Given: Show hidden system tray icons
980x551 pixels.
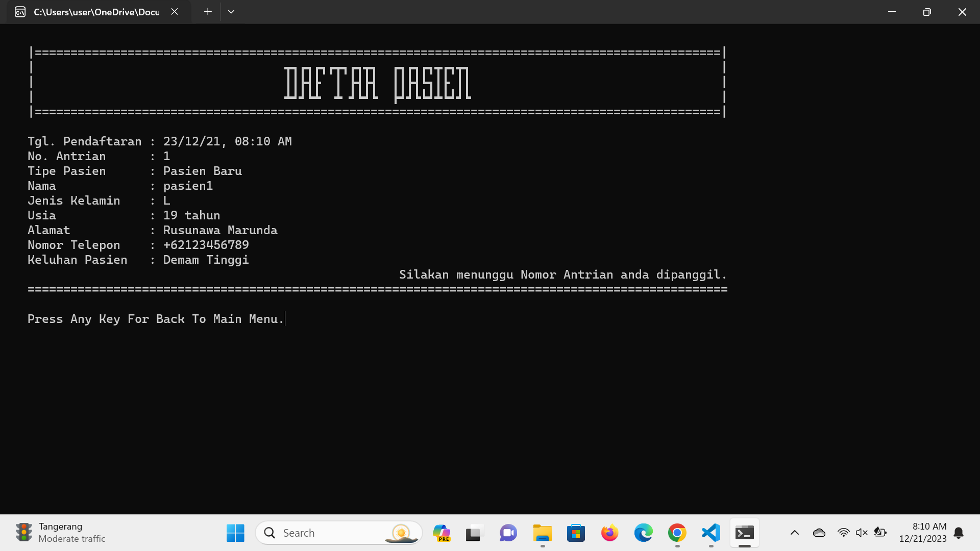Looking at the screenshot, I should (x=794, y=533).
